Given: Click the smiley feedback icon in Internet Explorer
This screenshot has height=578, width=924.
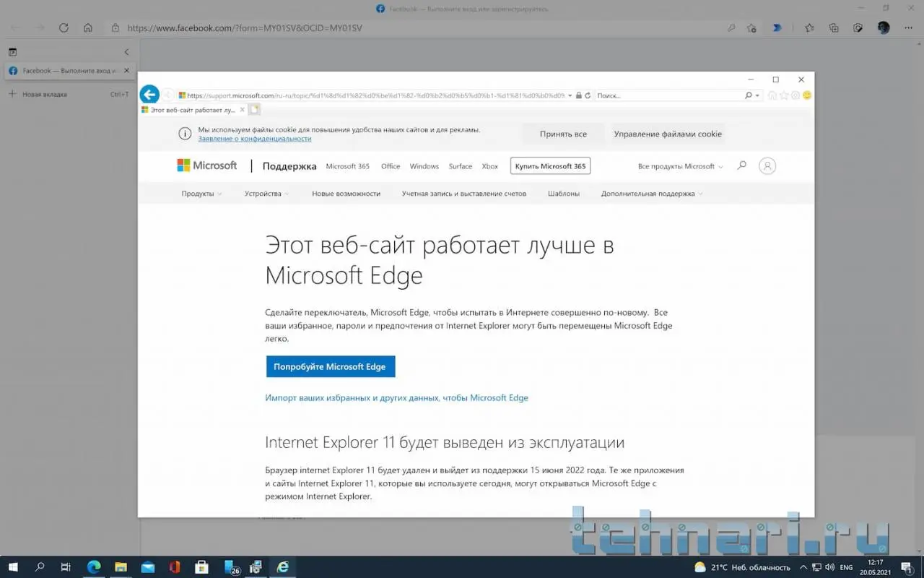Looking at the screenshot, I should pyautogui.click(x=807, y=95).
